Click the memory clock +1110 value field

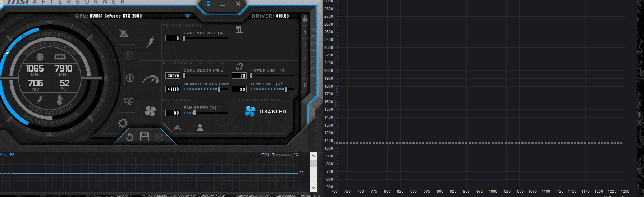pos(173,89)
